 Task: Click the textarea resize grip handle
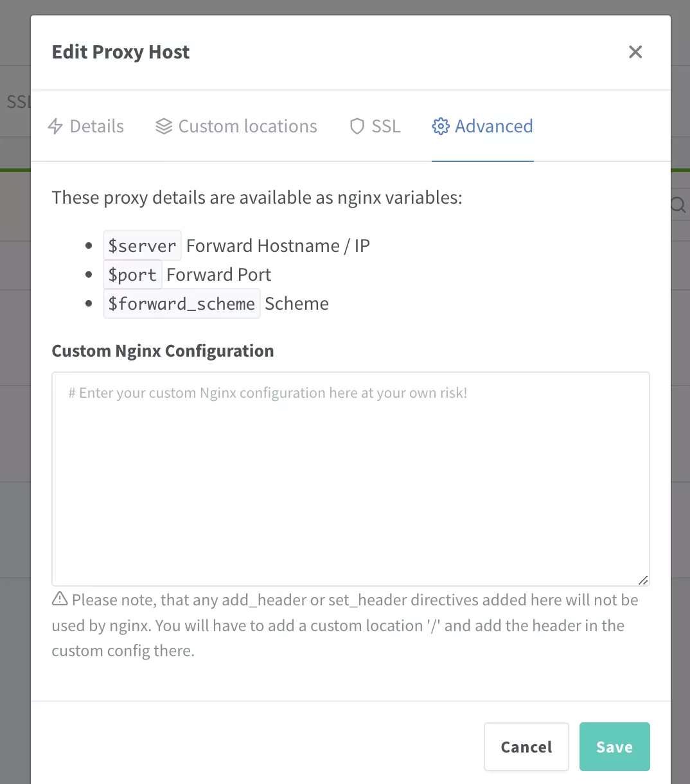click(x=643, y=580)
